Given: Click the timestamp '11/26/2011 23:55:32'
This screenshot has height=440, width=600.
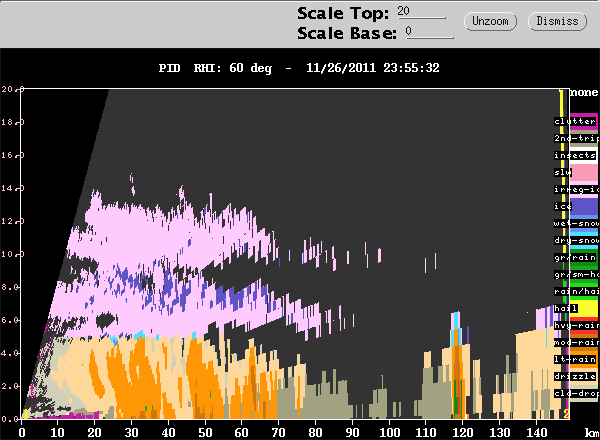Looking at the screenshot, I should [373, 68].
